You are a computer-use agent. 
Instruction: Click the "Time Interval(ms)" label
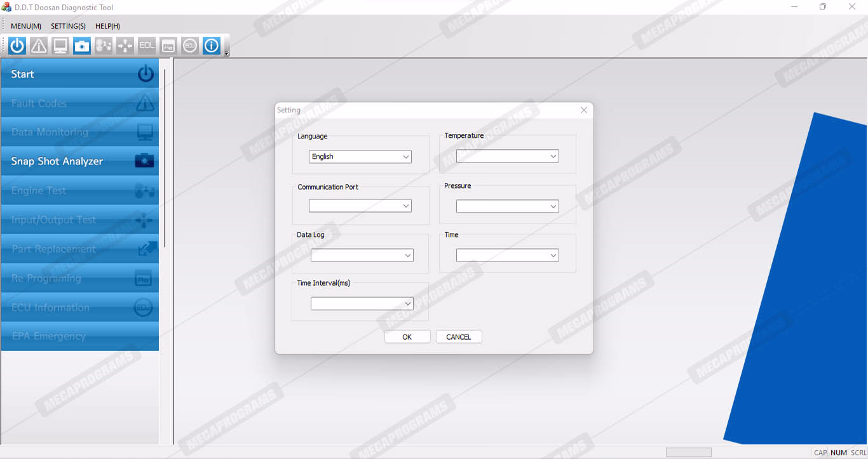pos(323,283)
